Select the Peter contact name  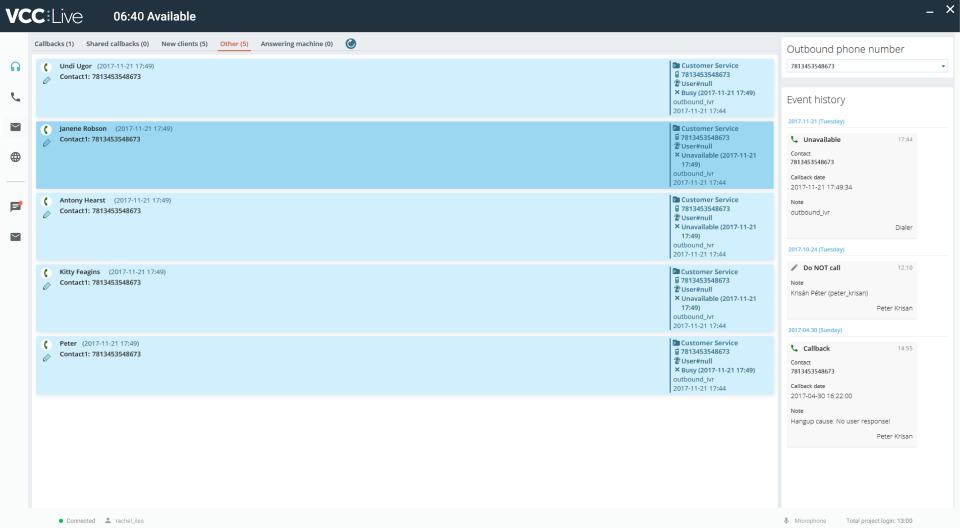pyautogui.click(x=68, y=344)
